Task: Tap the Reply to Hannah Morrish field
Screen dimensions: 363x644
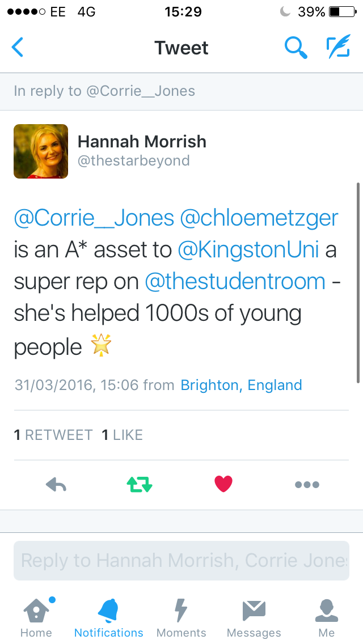Action: pos(181,561)
